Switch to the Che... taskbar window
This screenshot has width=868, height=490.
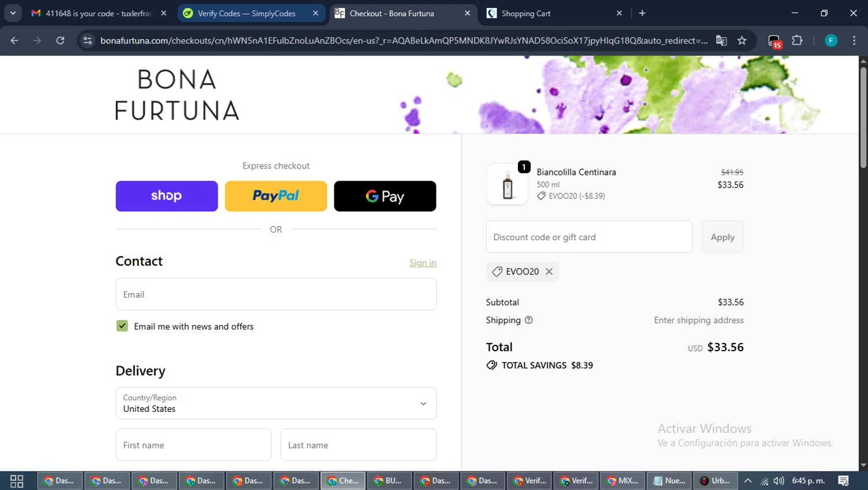[343, 481]
